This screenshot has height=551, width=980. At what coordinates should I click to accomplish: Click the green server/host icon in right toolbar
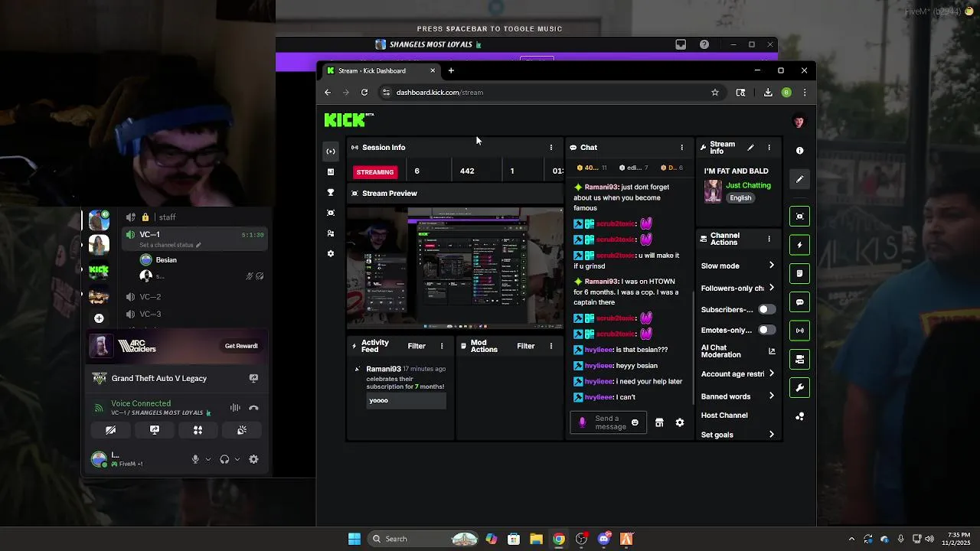(799, 359)
